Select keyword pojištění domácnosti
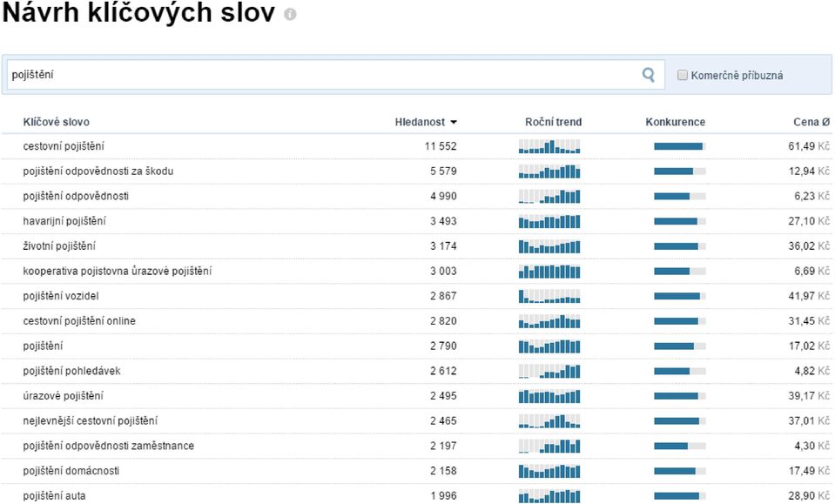 [x=71, y=471]
